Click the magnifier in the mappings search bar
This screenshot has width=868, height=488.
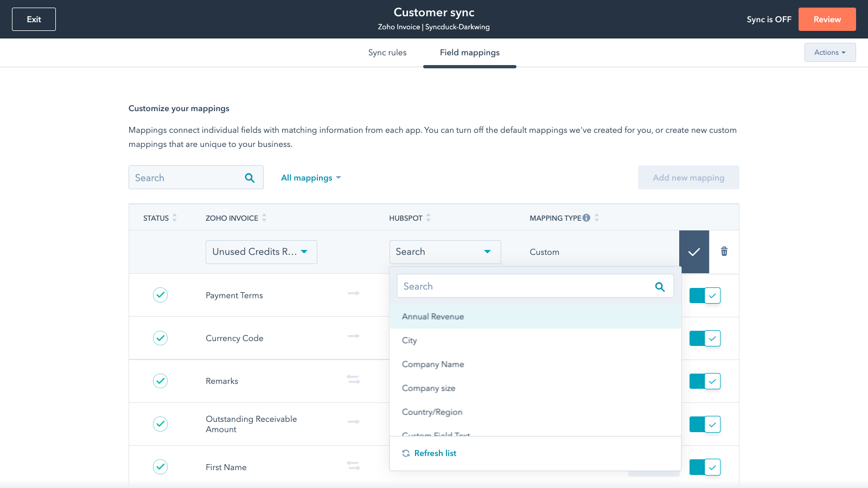click(x=250, y=177)
